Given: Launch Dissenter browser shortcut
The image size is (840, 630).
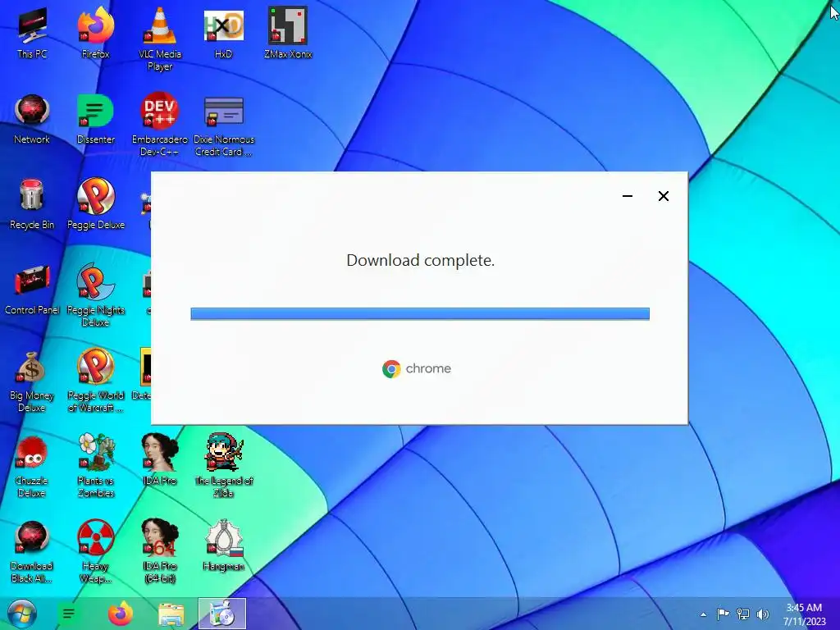Looking at the screenshot, I should (96, 118).
